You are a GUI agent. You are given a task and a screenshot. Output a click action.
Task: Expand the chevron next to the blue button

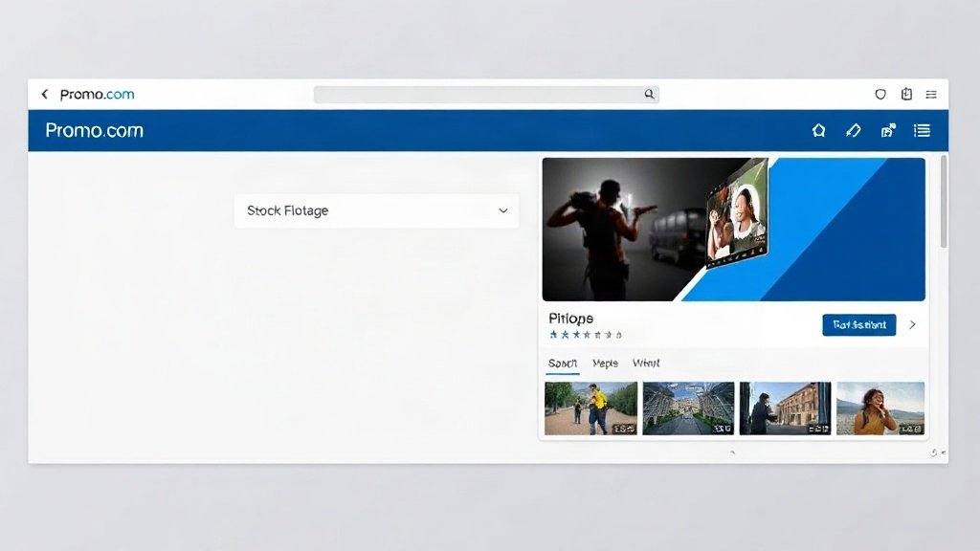pos(912,325)
